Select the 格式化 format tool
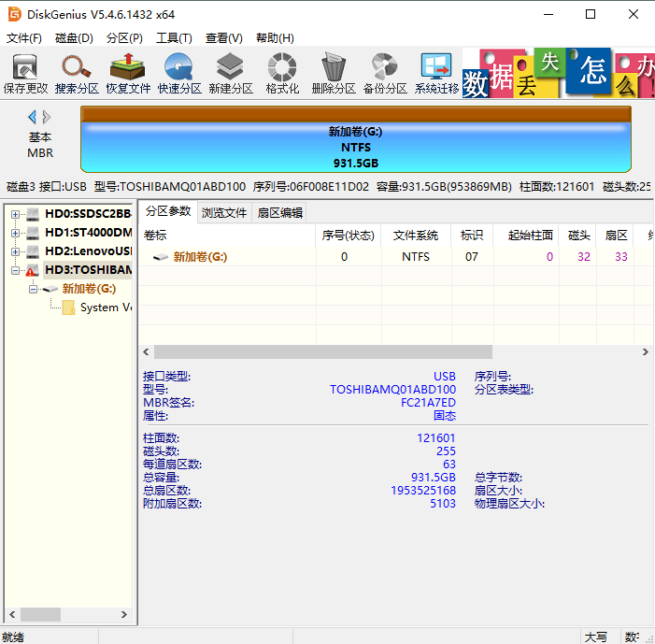The image size is (655, 644). 282,74
